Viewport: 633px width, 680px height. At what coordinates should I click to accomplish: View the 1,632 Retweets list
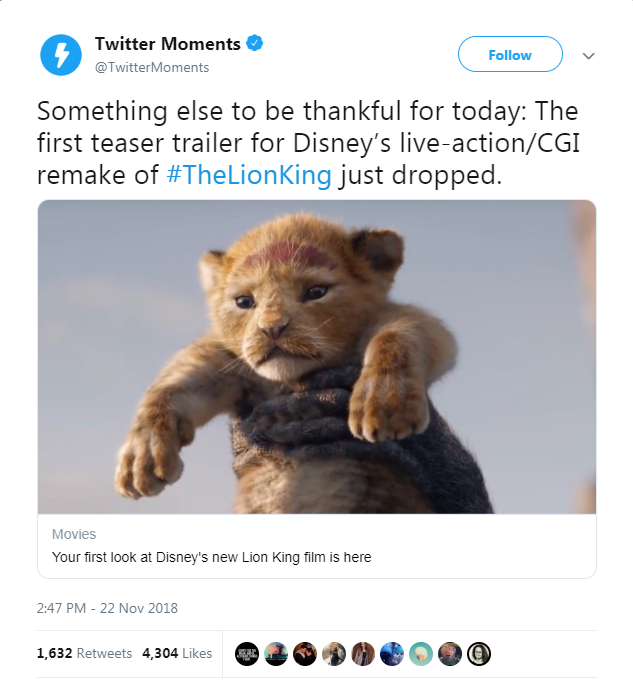84,653
